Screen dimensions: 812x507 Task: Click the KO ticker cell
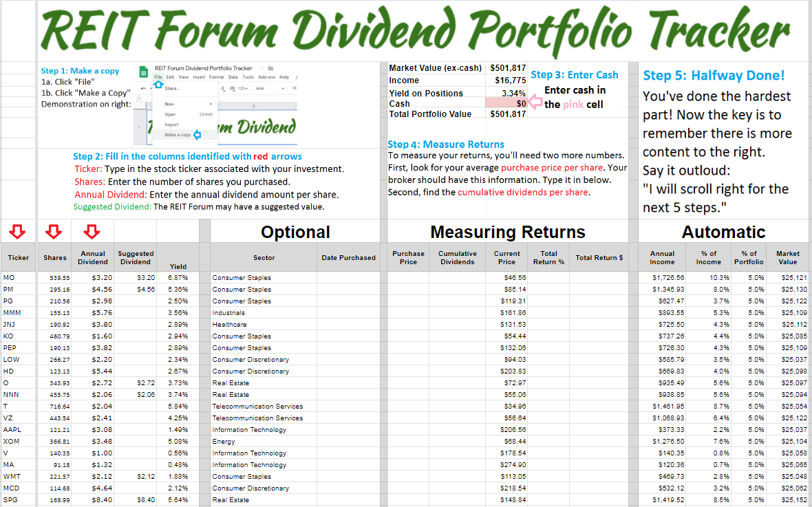pos(18,336)
